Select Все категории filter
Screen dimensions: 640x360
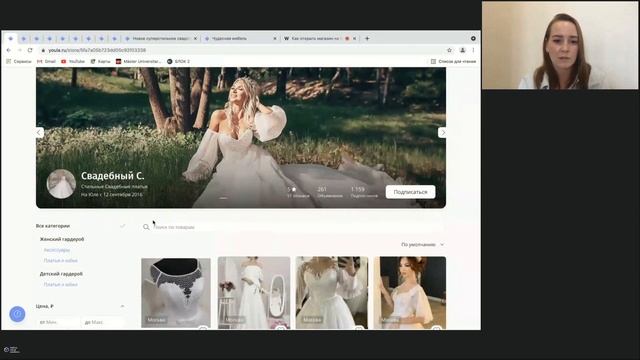click(53, 226)
